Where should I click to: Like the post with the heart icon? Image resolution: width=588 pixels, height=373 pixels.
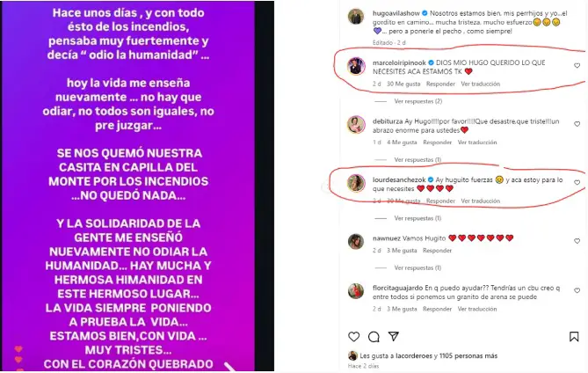click(x=353, y=337)
